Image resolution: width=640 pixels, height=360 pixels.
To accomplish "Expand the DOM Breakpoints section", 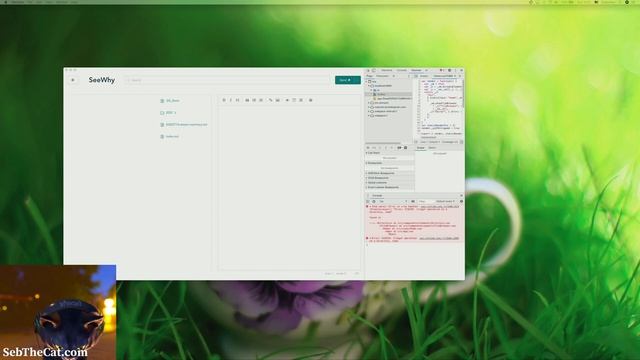I will (x=389, y=178).
